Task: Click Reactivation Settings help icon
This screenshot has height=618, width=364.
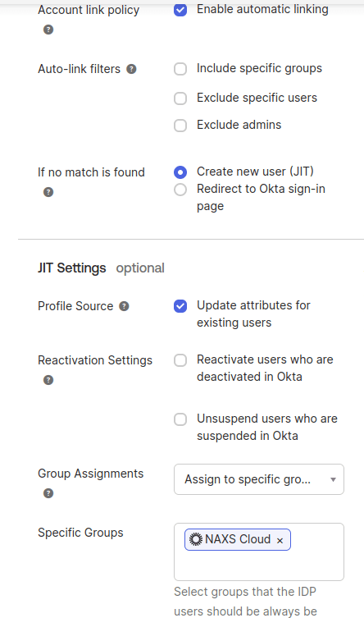Action: click(48, 380)
